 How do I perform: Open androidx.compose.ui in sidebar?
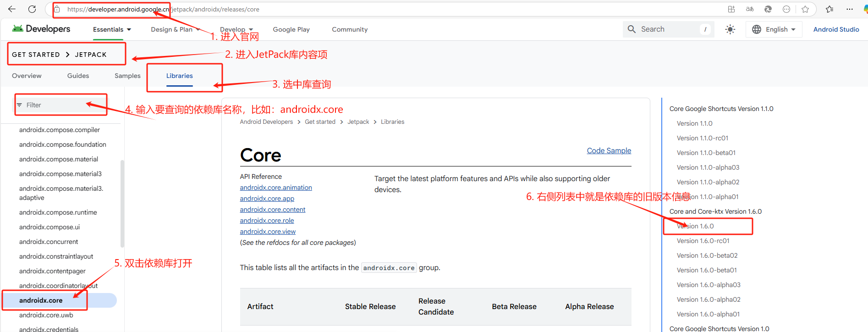49,227
